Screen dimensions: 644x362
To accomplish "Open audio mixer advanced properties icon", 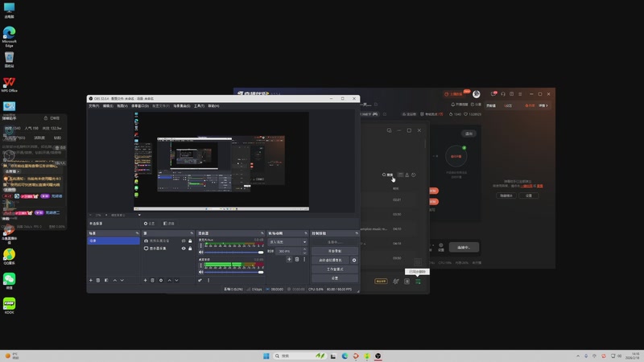I will click(x=200, y=280).
